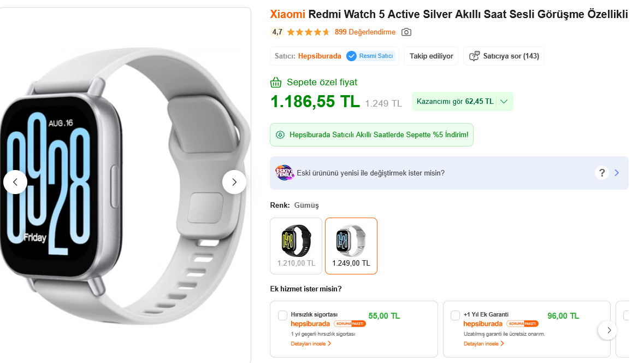Enable the Hırsızlık sigortası checkbox

tap(282, 315)
